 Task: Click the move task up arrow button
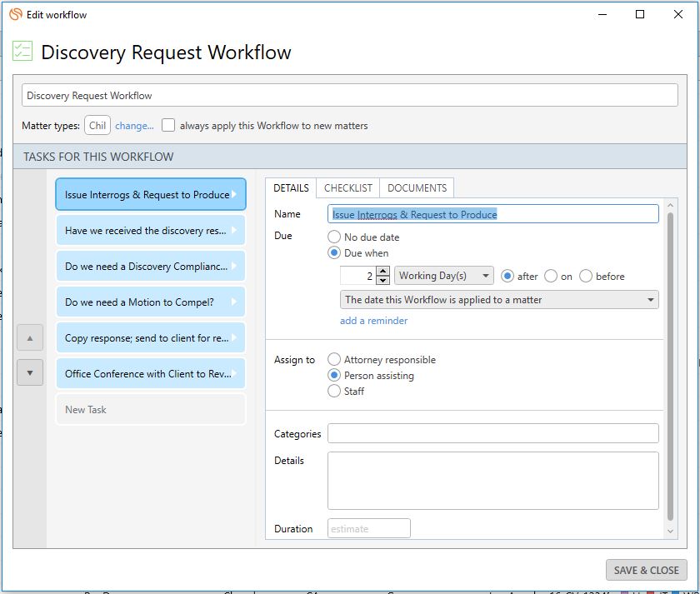[30, 338]
